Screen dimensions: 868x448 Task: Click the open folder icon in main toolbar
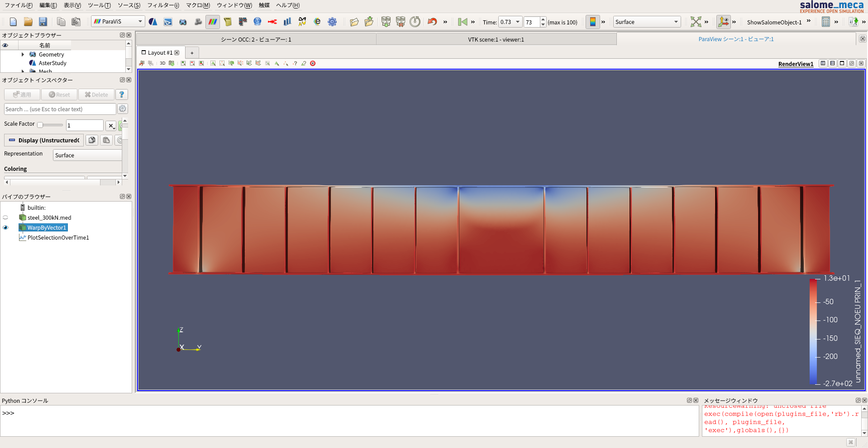pyautogui.click(x=28, y=22)
